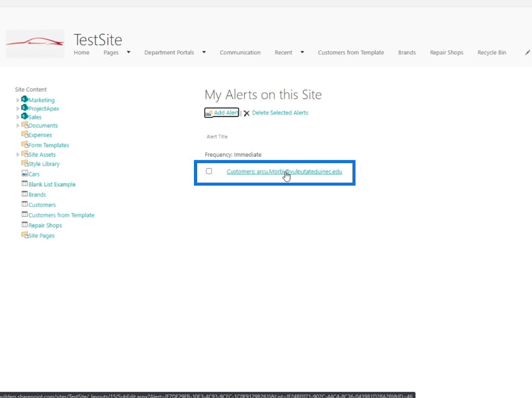This screenshot has height=398, width=532.
Task: Click the Expenses library icon
Action: tap(24, 134)
